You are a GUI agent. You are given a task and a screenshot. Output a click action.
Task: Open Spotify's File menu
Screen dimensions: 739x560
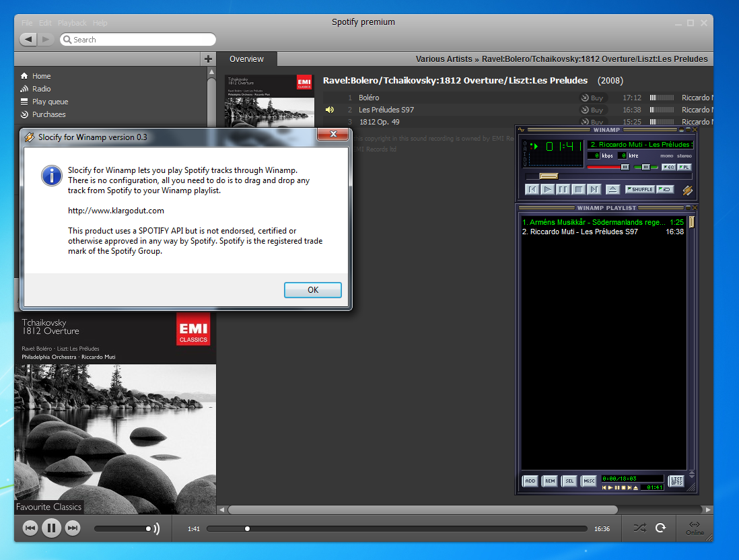[27, 23]
